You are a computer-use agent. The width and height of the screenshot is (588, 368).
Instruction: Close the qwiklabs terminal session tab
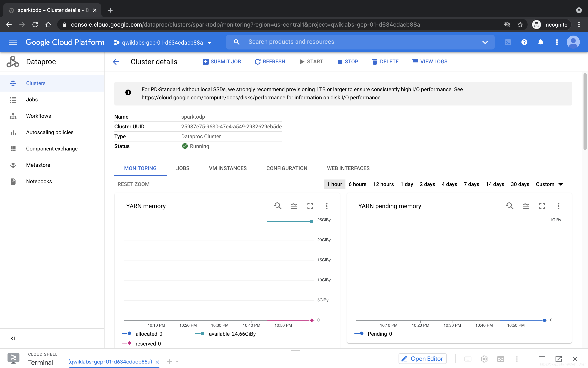[x=157, y=362]
